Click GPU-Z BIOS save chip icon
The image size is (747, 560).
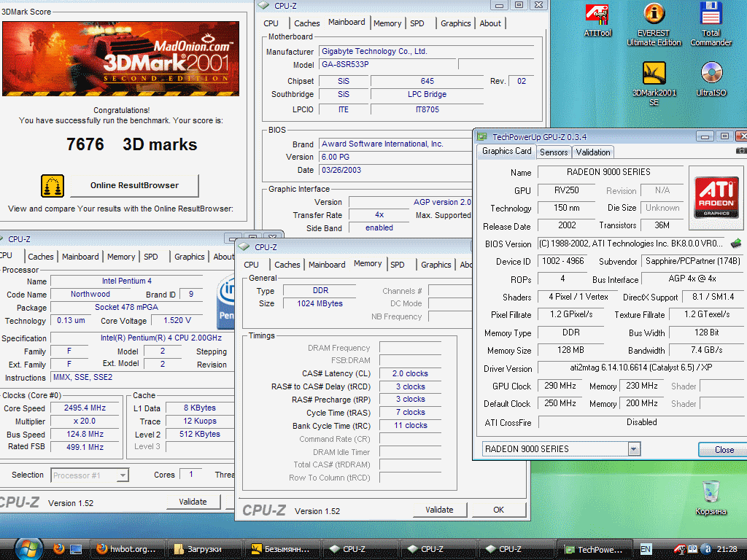click(x=736, y=244)
